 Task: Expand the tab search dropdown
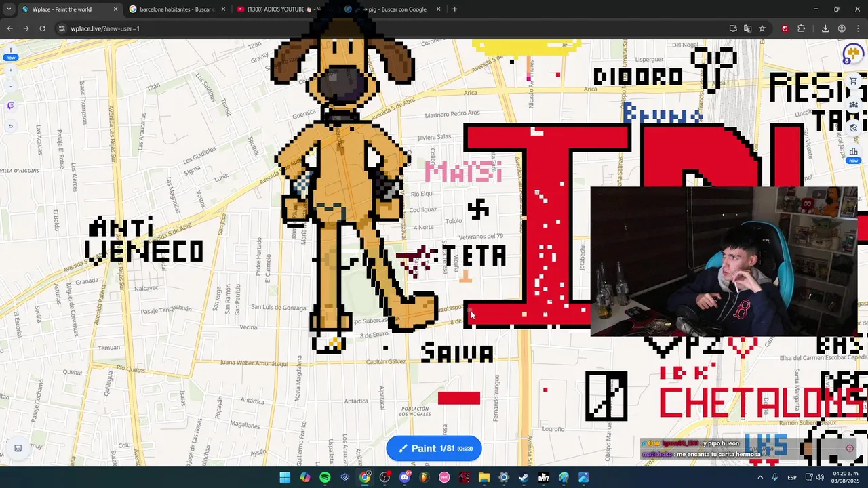9,9
